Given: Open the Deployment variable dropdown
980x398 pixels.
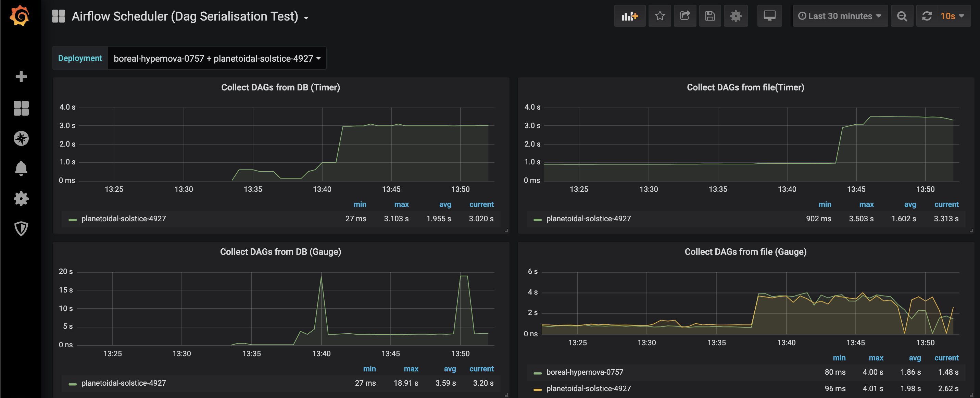Looking at the screenshot, I should pyautogui.click(x=217, y=58).
